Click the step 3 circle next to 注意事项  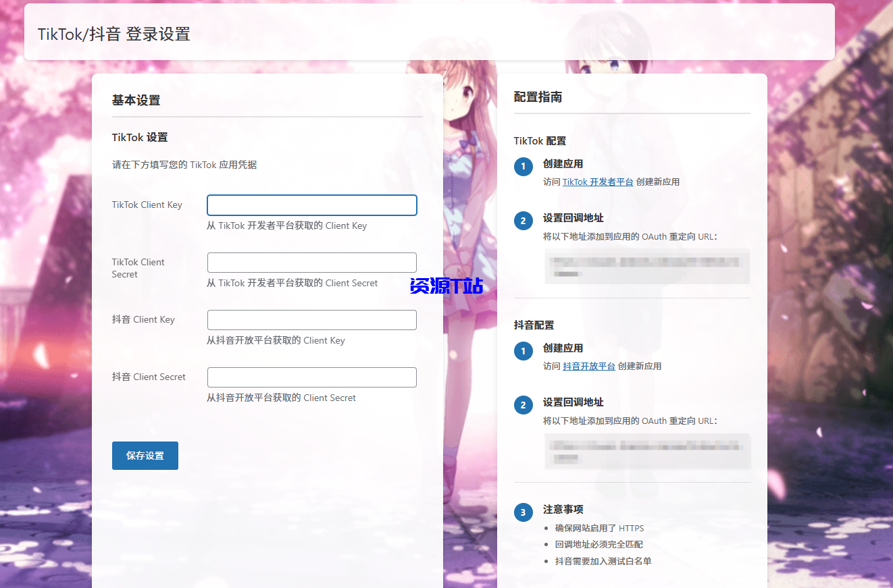tap(524, 512)
